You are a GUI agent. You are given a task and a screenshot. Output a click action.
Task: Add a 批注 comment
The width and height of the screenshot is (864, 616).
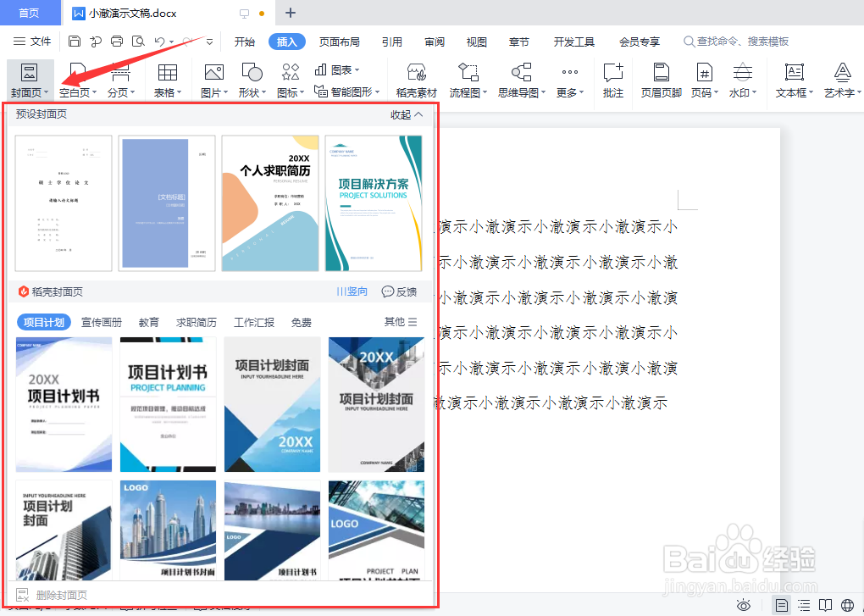(x=613, y=80)
